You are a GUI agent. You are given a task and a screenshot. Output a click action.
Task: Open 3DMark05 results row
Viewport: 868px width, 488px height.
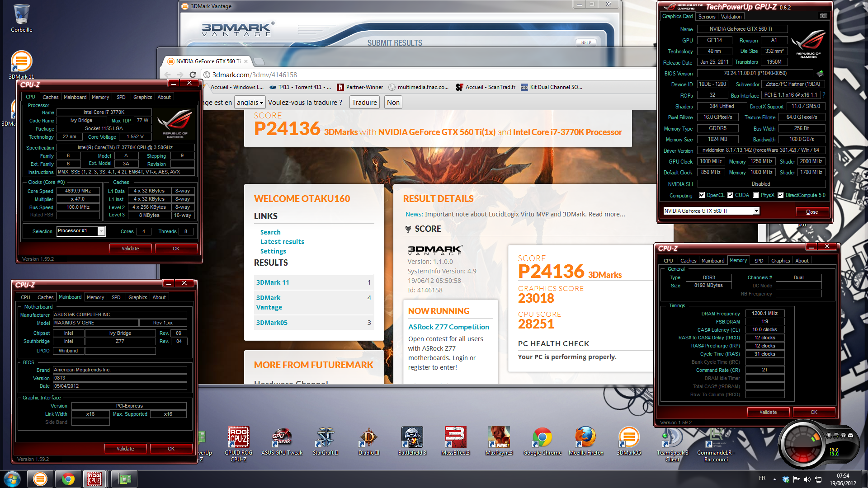314,323
